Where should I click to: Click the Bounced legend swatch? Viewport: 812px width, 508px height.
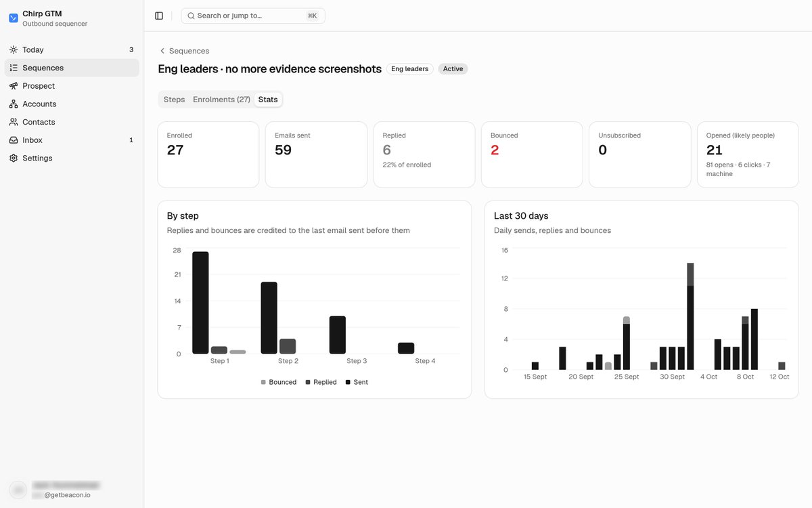[263, 383]
